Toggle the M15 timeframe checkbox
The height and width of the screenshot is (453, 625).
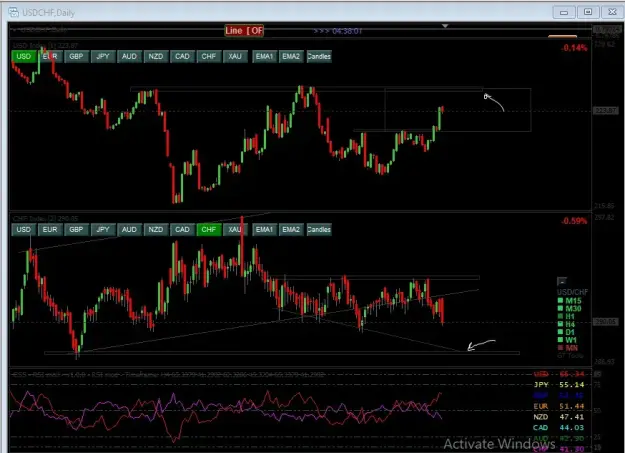click(x=560, y=301)
